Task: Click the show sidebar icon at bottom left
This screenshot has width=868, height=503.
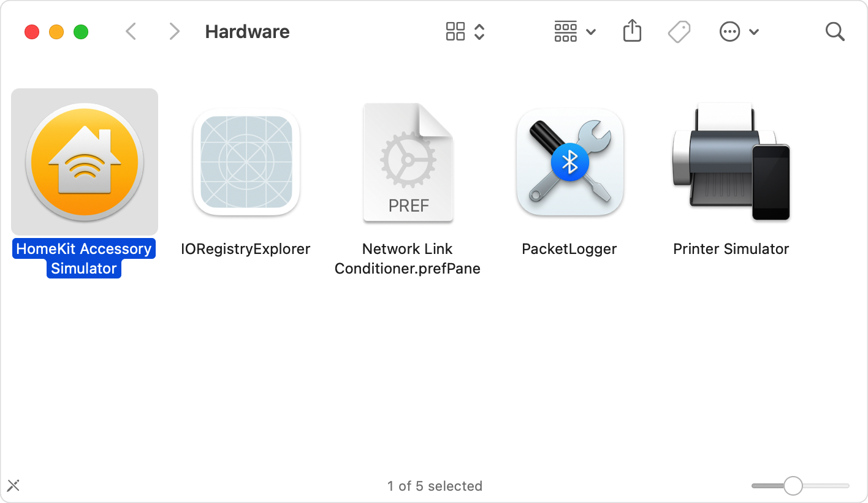Action: [x=13, y=485]
